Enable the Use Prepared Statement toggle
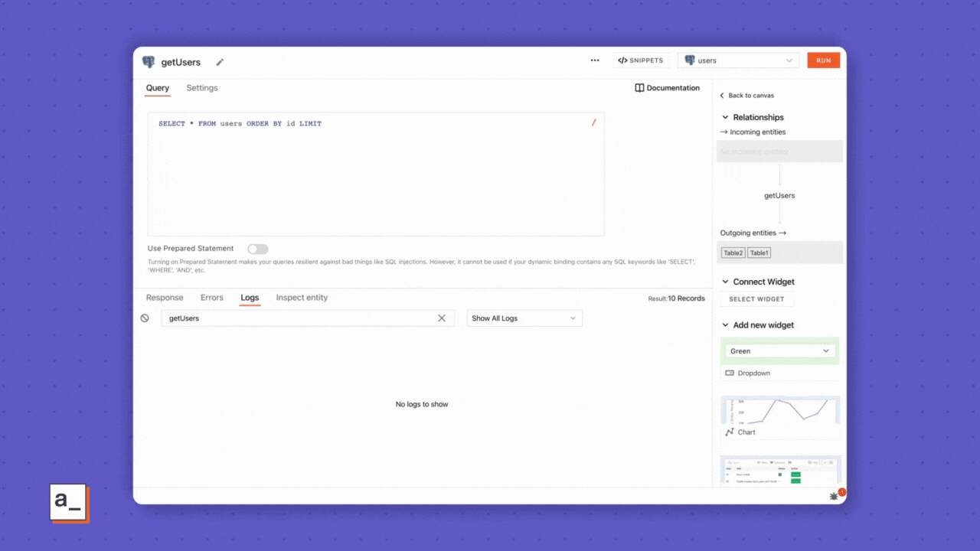Viewport: 980px width, 551px height. tap(257, 249)
